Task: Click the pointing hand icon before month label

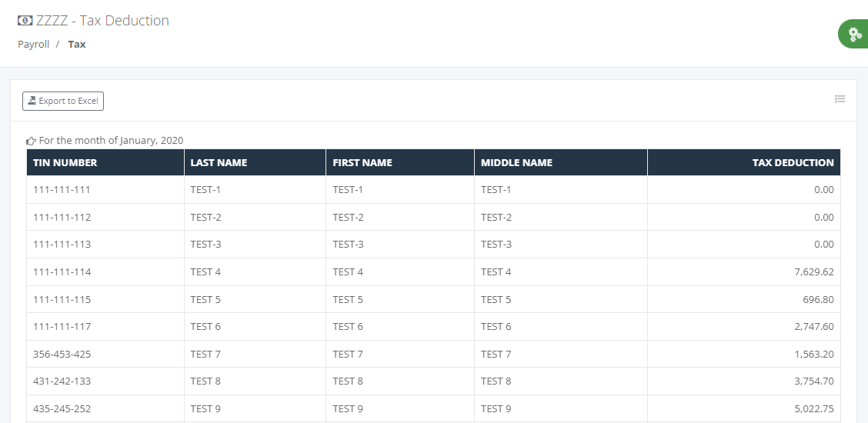Action: 31,141
